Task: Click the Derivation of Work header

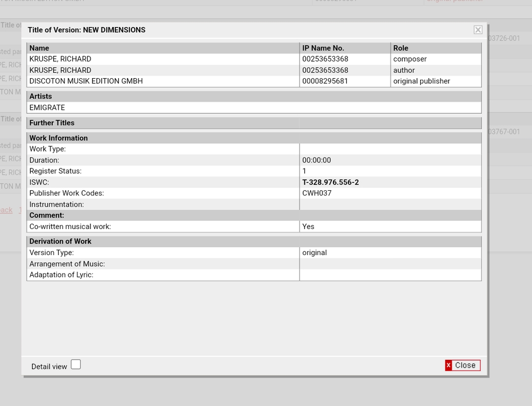Action: pyautogui.click(x=254, y=241)
